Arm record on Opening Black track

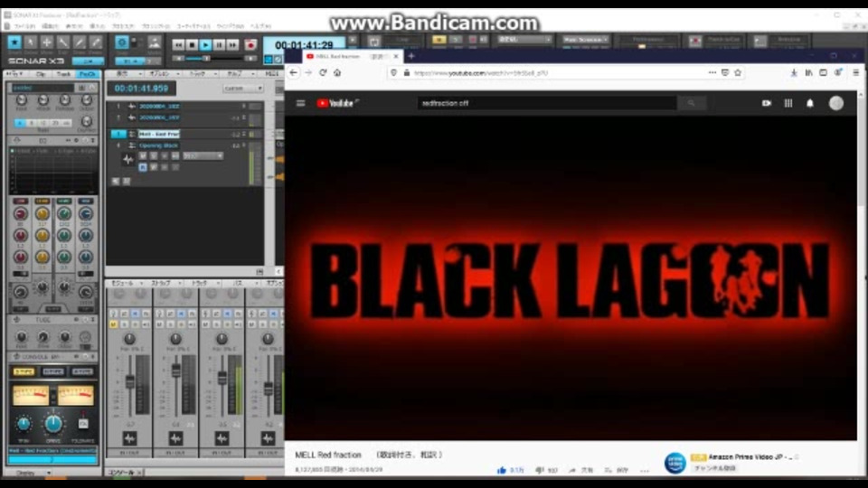(165, 156)
